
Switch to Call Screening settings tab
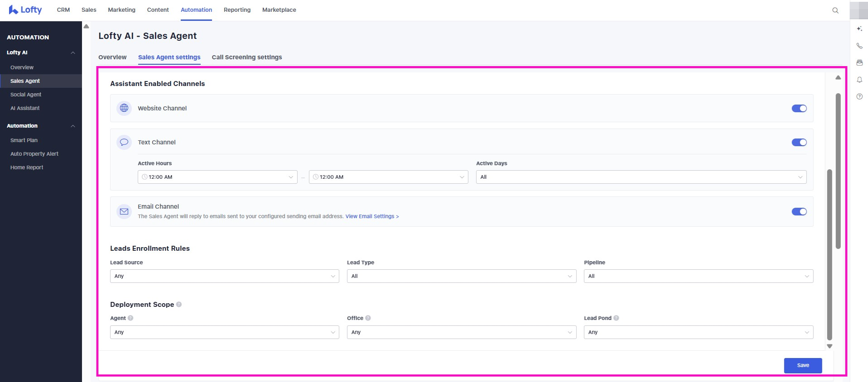[246, 57]
